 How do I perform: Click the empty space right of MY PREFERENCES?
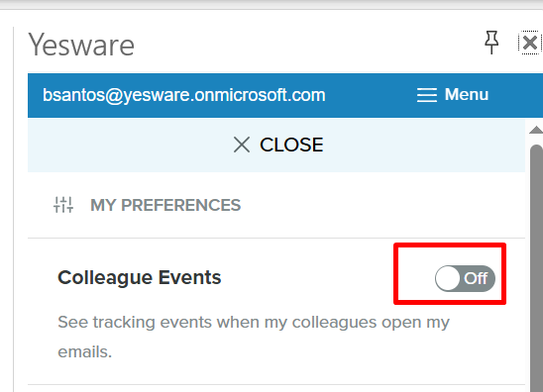coord(380,205)
